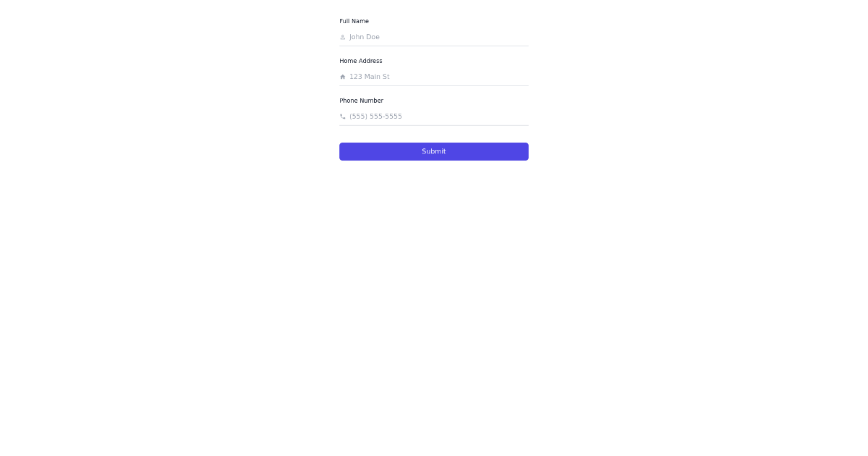Click the person icon beside Full Name field
Screen dimensions: 868x456
342,37
